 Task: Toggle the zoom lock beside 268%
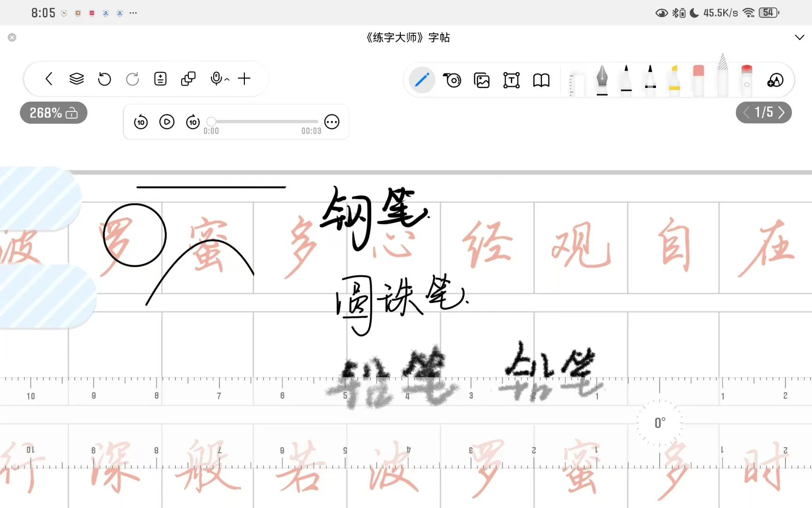coord(71,113)
